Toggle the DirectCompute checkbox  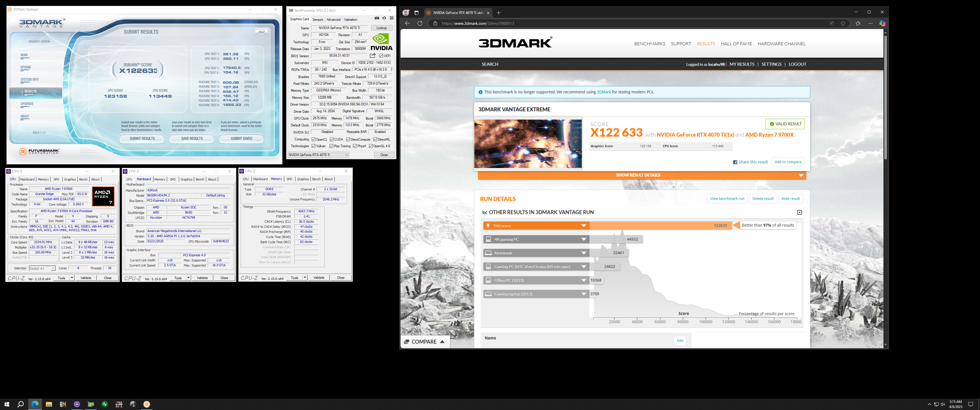[x=348, y=140]
